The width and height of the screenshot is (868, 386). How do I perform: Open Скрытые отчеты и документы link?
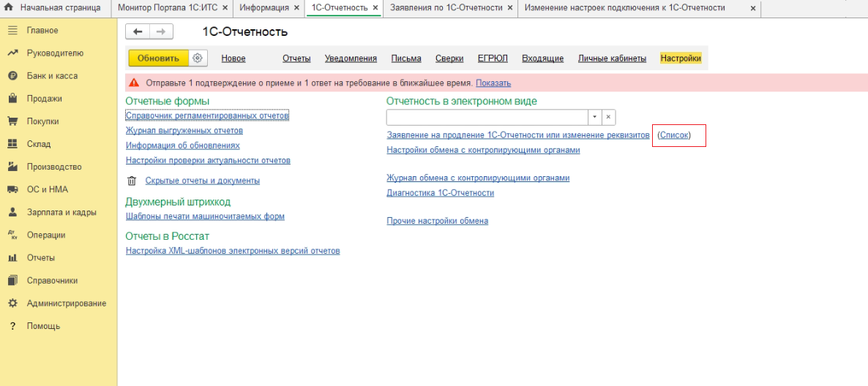pyautogui.click(x=203, y=181)
